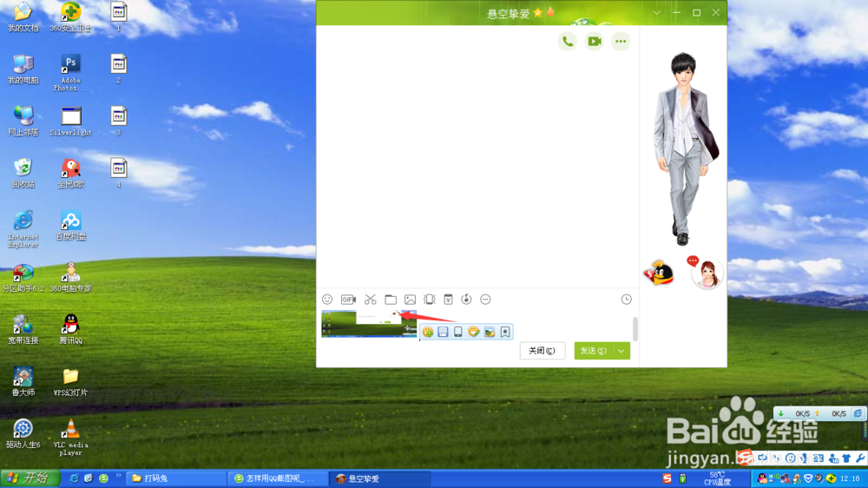Select desktop file named 4

118,173
